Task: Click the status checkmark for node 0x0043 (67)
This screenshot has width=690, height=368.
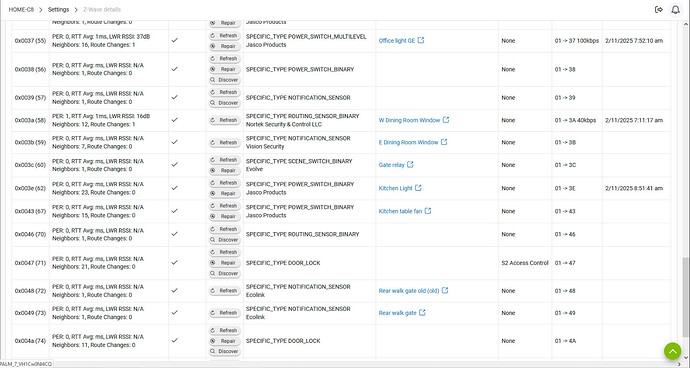Action: 175,211
